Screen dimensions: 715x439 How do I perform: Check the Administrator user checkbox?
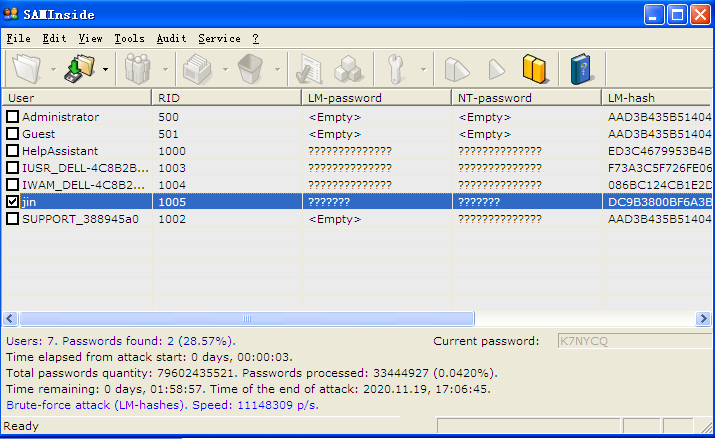coord(12,117)
